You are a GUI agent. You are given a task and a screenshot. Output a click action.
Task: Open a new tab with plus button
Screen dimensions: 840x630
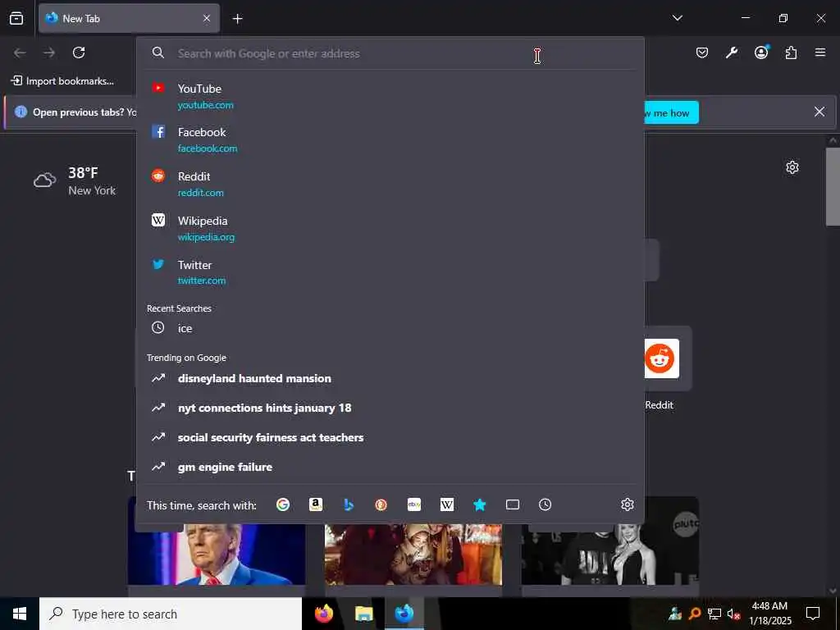click(237, 19)
